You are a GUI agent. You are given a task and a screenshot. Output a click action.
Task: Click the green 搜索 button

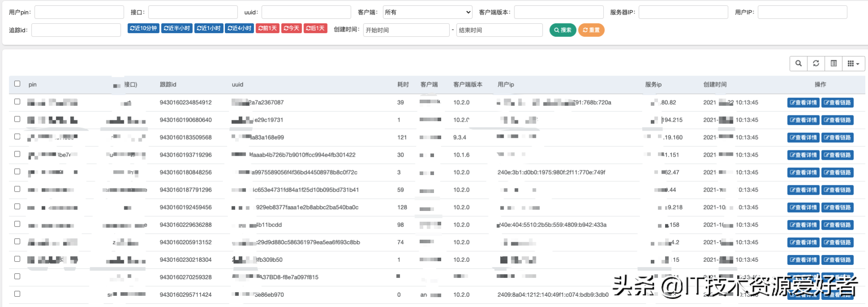coord(563,30)
